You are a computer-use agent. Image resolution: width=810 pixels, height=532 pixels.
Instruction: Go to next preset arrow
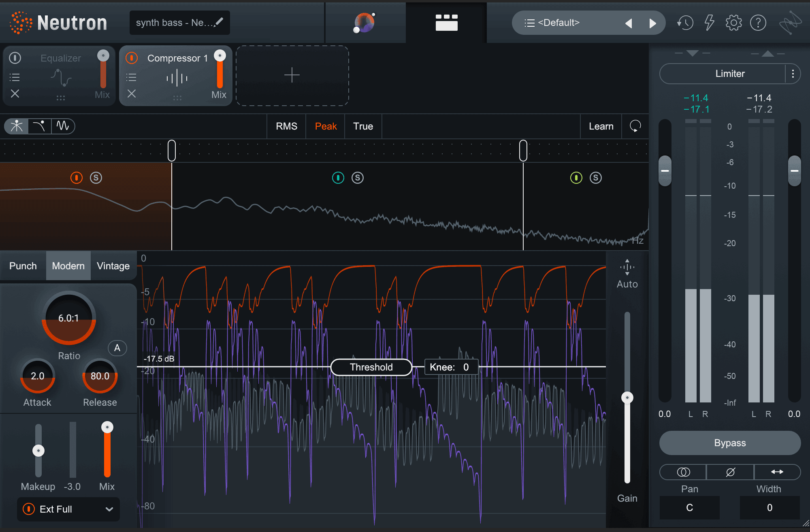[652, 23]
